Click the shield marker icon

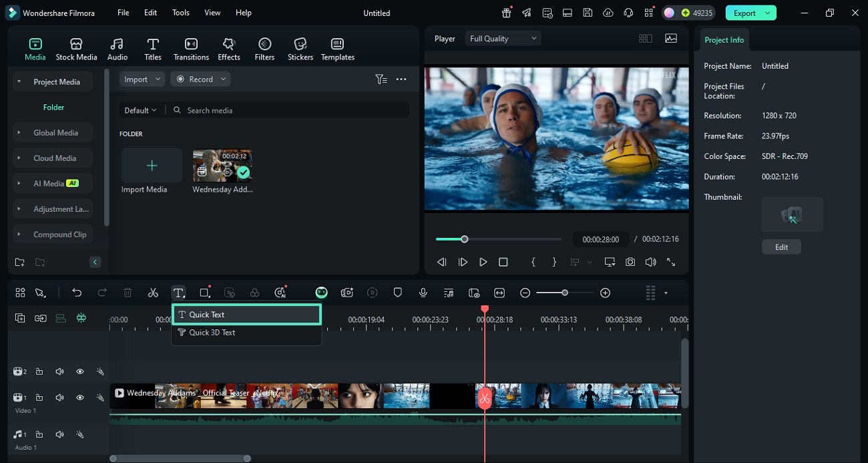point(398,293)
